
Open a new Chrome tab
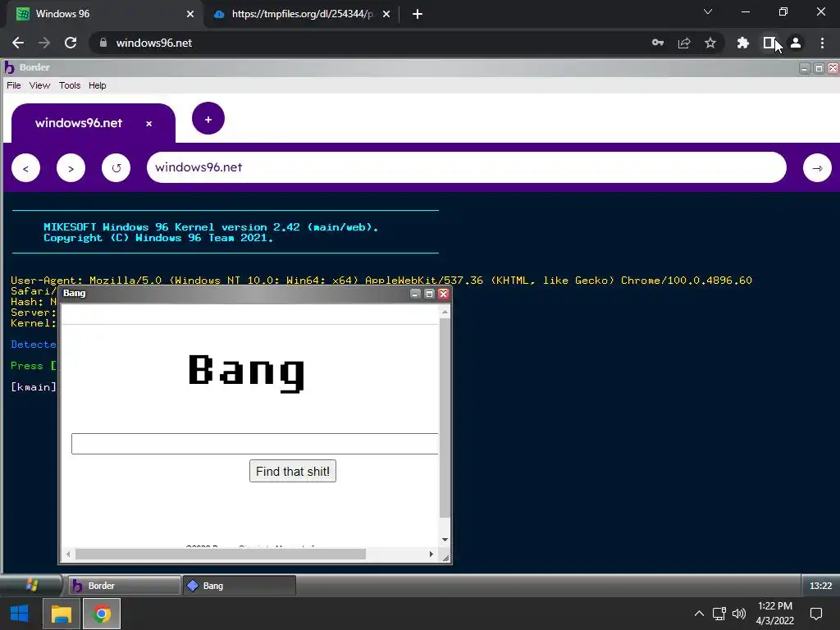pyautogui.click(x=418, y=14)
